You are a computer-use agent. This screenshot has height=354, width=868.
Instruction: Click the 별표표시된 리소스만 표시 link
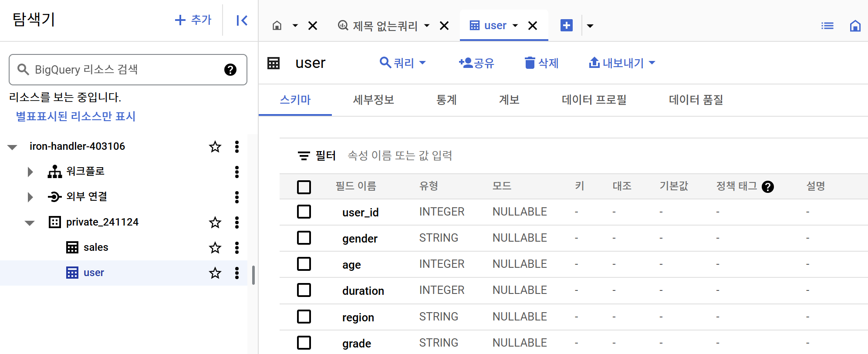point(76,116)
